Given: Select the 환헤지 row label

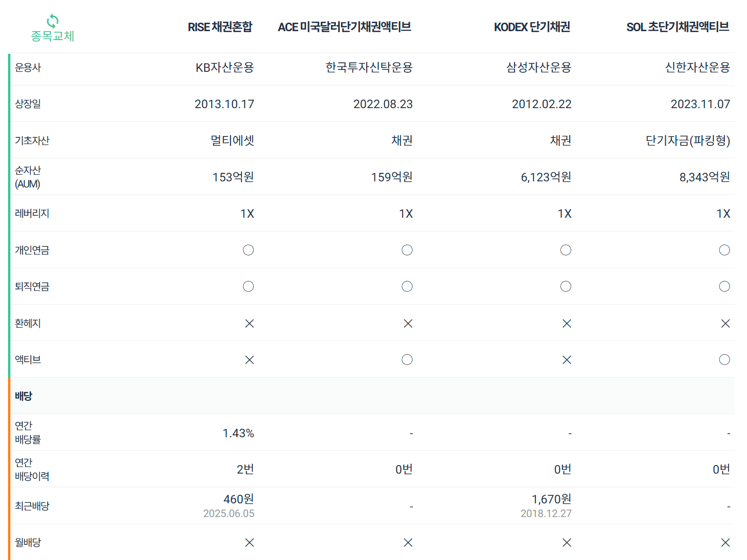Looking at the screenshot, I should (x=28, y=323).
